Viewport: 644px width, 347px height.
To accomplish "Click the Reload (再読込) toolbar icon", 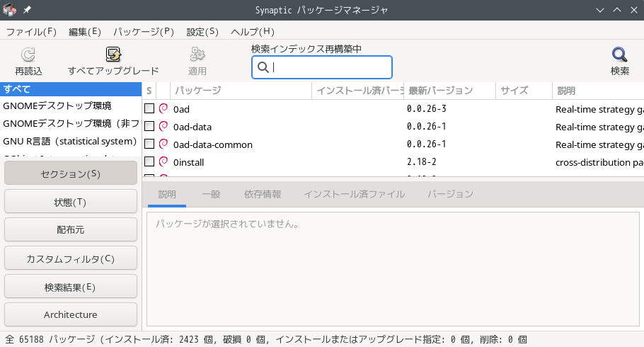I will click(x=28, y=55).
